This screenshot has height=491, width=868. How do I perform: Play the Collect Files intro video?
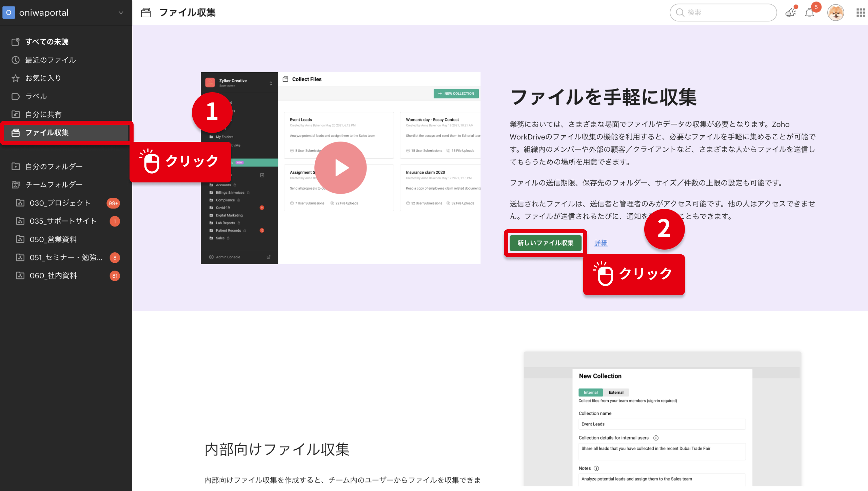pyautogui.click(x=340, y=168)
